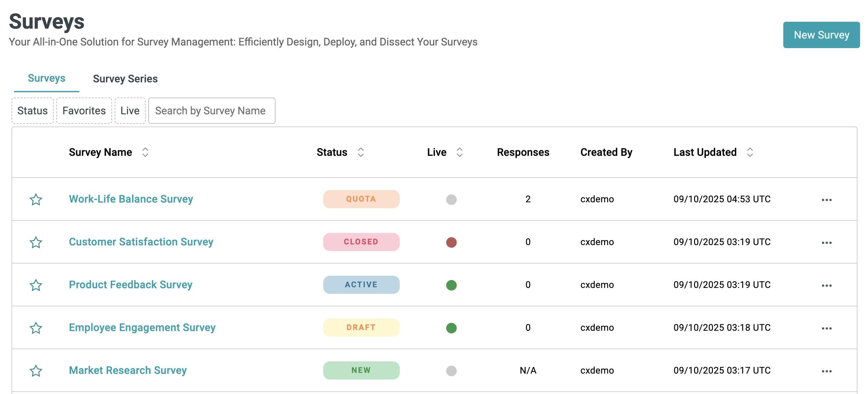Switch to the Surveys tab
Screen dimensions: 868x394
point(46,78)
